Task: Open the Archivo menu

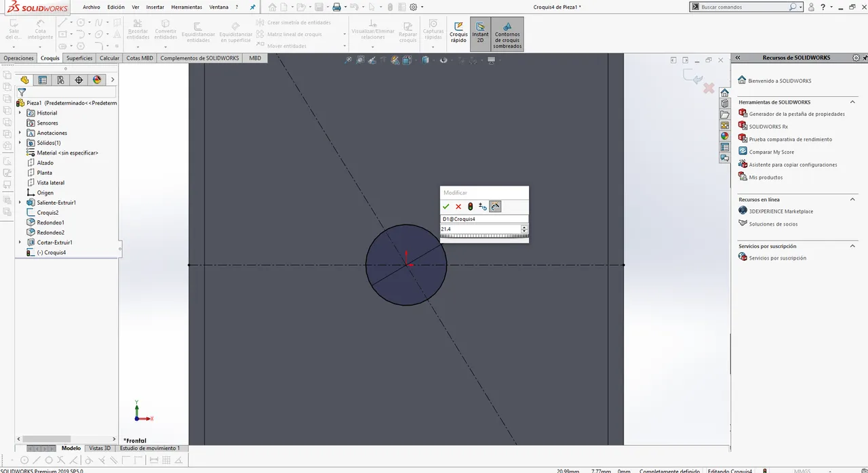Action: [x=92, y=7]
